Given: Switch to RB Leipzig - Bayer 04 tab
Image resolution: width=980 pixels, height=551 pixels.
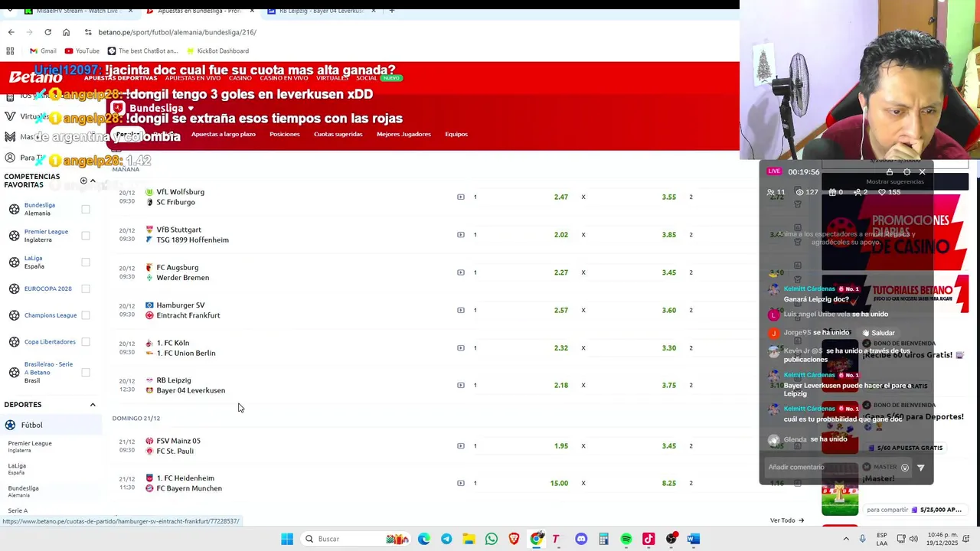Looking at the screenshot, I should (x=320, y=11).
